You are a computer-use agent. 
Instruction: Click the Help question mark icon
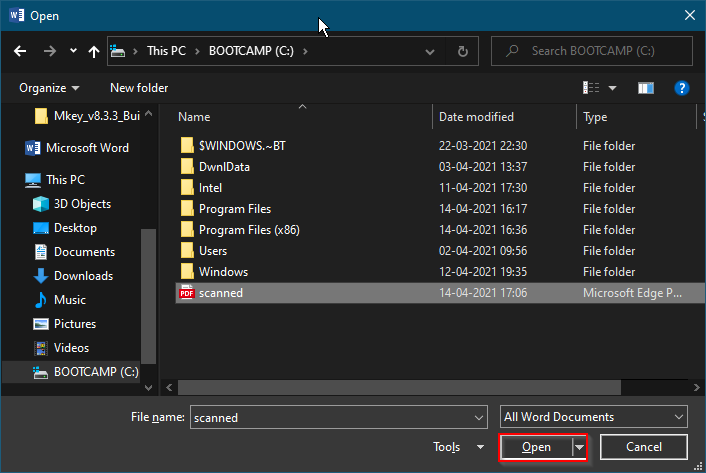(x=682, y=88)
